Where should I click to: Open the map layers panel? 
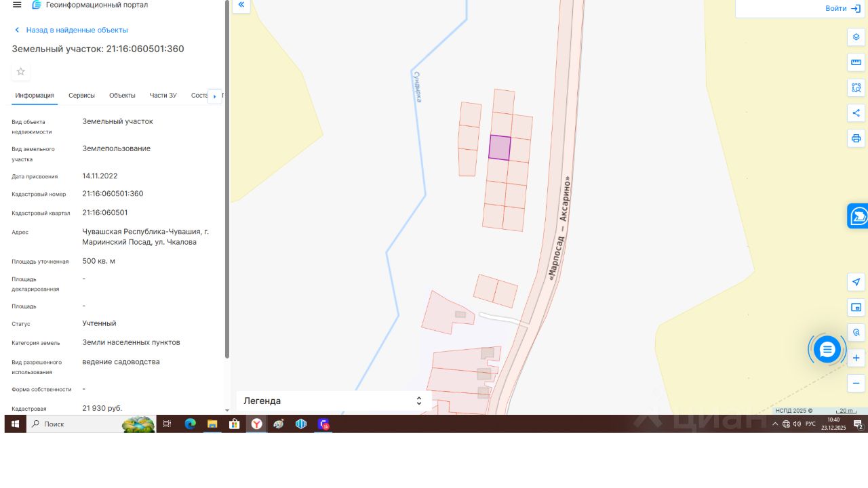[856, 37]
